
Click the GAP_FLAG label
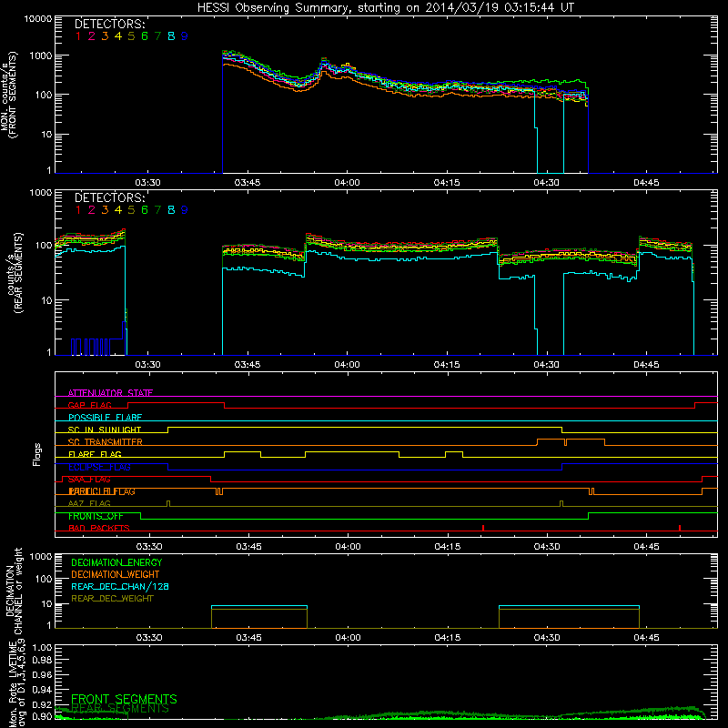89,405
